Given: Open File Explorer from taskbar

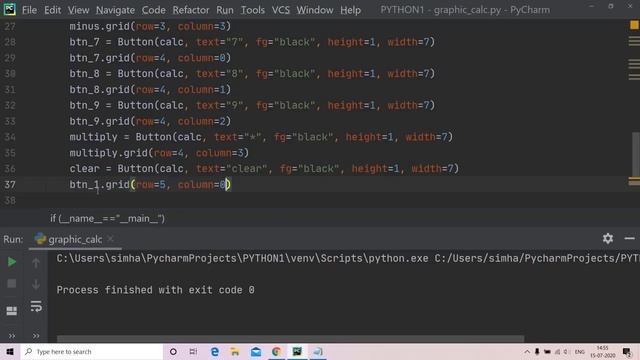Looking at the screenshot, I should click(235, 351).
